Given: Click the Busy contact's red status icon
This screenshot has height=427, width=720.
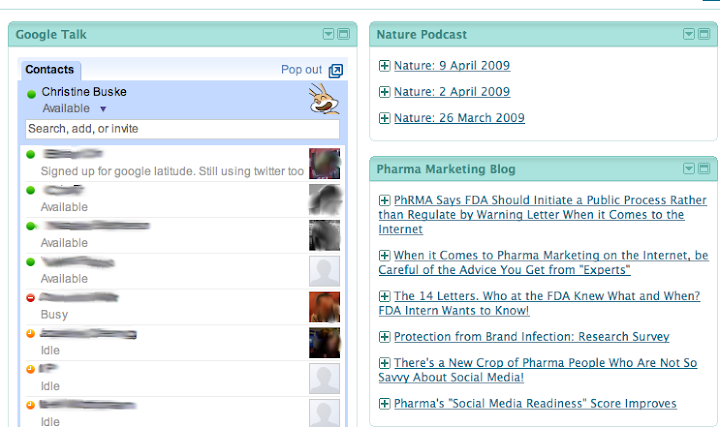Looking at the screenshot, I should point(31,298).
